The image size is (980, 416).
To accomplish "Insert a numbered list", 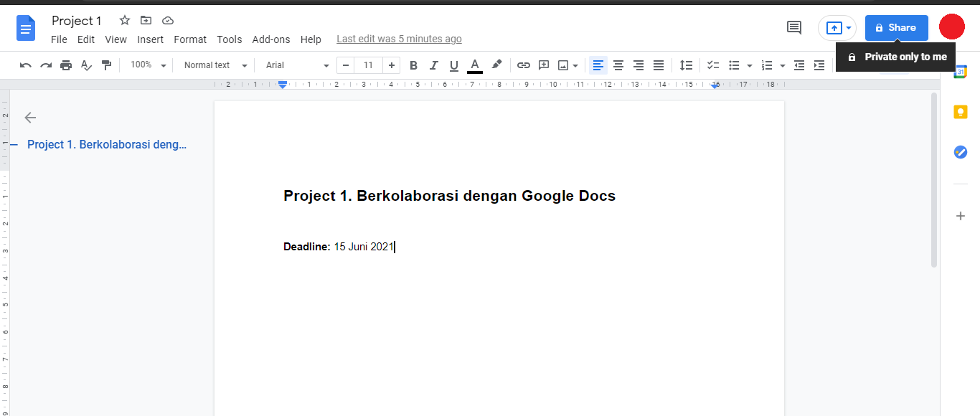I will pos(767,65).
